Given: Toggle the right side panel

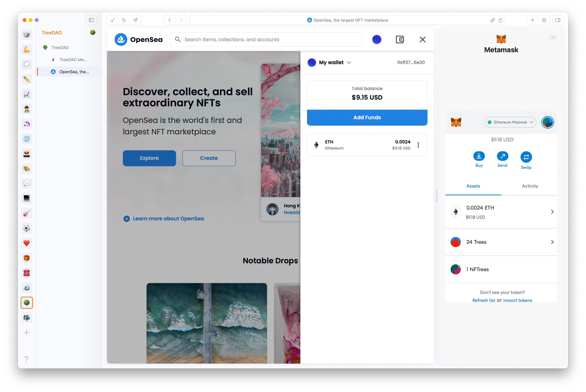Looking at the screenshot, I should pyautogui.click(x=557, y=20).
